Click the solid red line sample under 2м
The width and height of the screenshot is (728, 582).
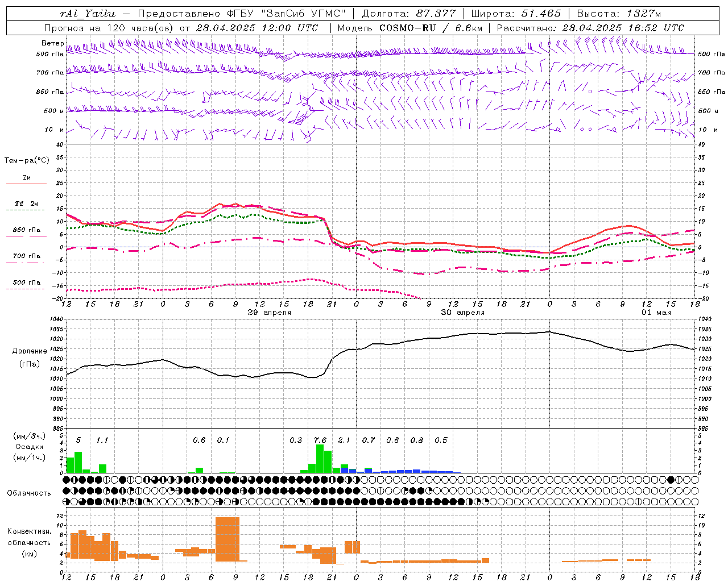(26, 184)
